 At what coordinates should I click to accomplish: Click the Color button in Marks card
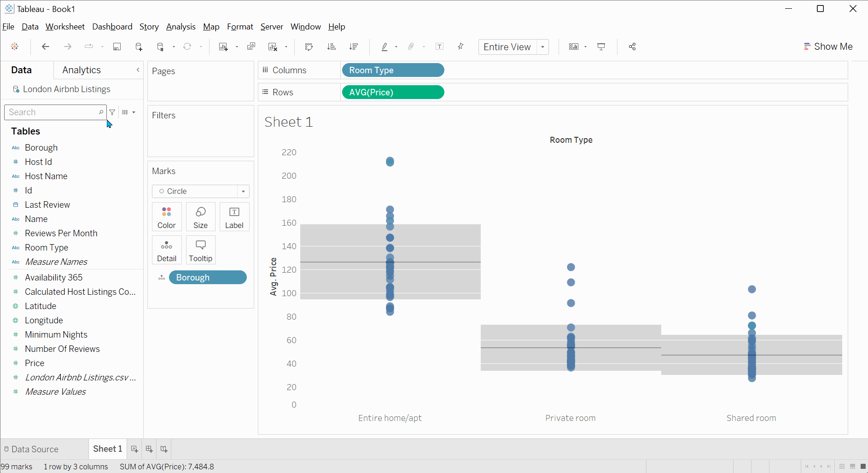point(167,217)
